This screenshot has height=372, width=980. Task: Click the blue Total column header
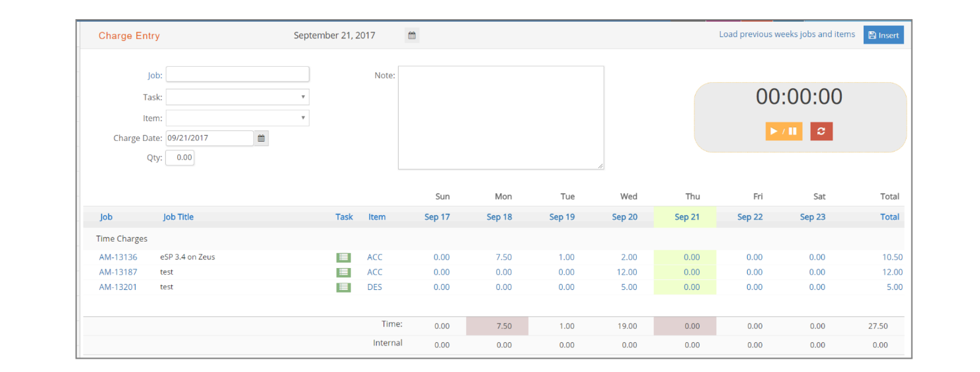pyautogui.click(x=889, y=217)
